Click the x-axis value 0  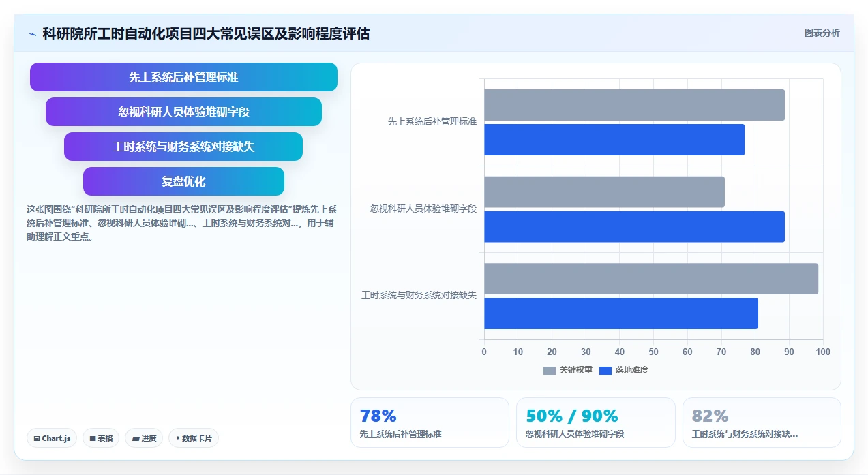coord(484,352)
